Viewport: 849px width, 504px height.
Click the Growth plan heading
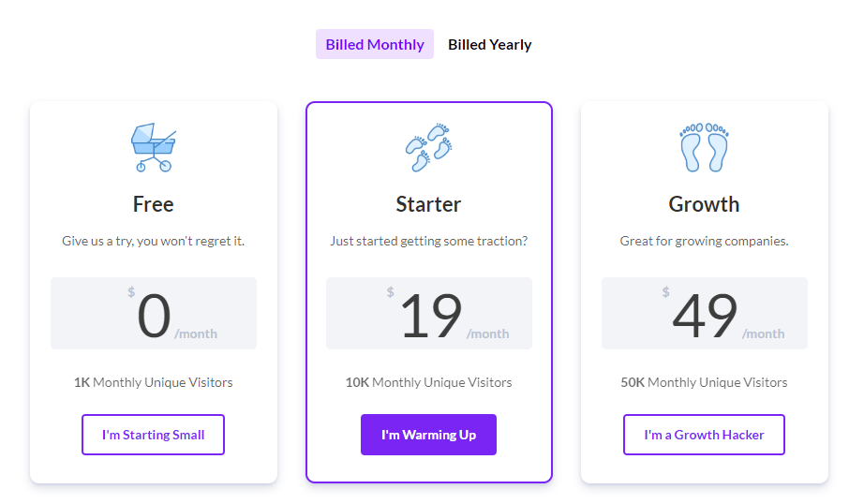pyautogui.click(x=704, y=204)
